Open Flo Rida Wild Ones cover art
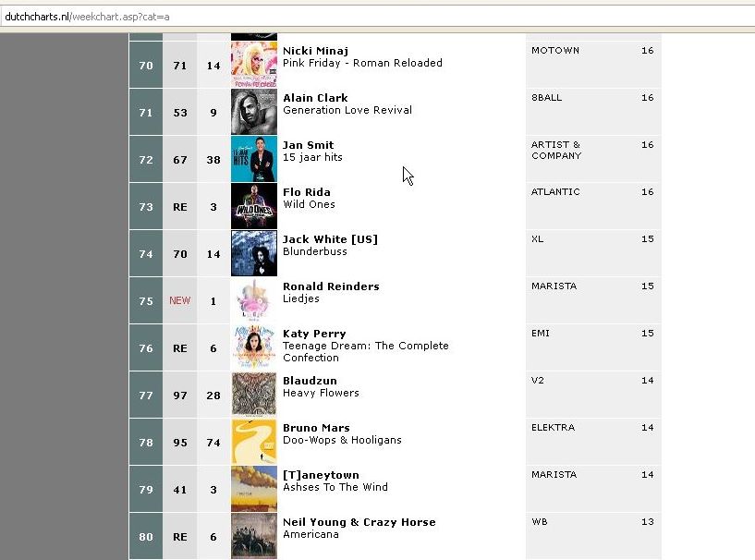The height and width of the screenshot is (560, 755). pos(253,206)
